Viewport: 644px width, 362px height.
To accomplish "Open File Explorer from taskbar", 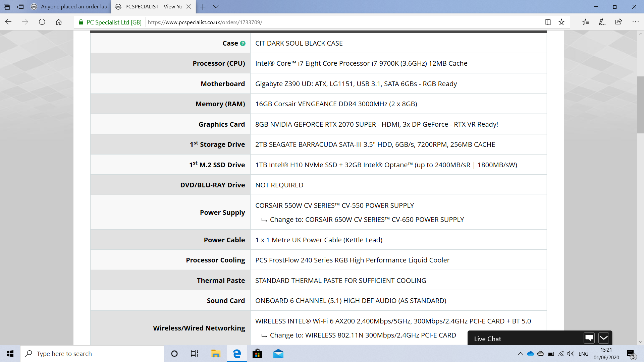I will click(x=215, y=354).
